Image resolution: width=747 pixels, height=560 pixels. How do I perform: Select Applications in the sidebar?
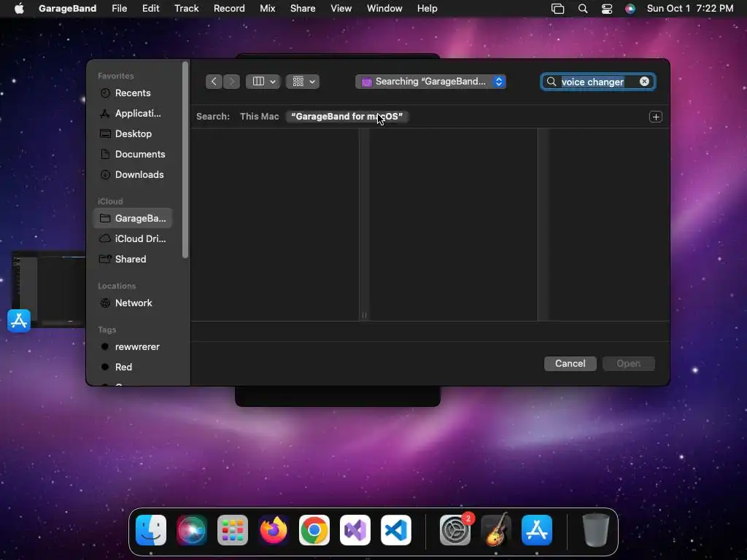click(x=133, y=113)
